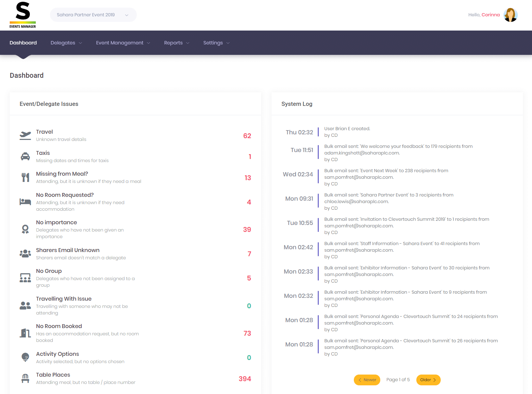The image size is (532, 394).
Task: Click the award ribbon importance icon
Action: (25, 229)
